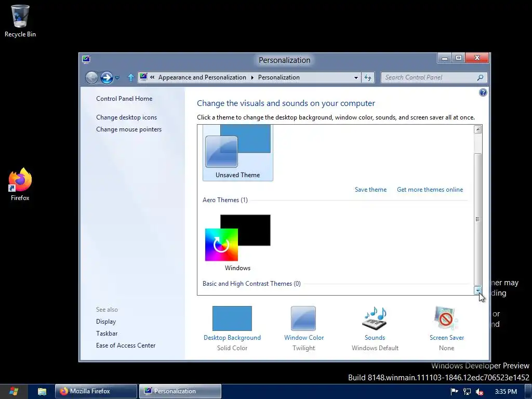Open Windows Explorer from the taskbar
This screenshot has height=399, width=532.
coord(42,392)
